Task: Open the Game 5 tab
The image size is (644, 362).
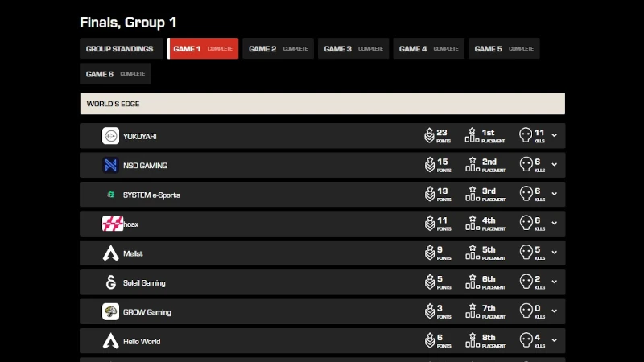Action: 504,48
